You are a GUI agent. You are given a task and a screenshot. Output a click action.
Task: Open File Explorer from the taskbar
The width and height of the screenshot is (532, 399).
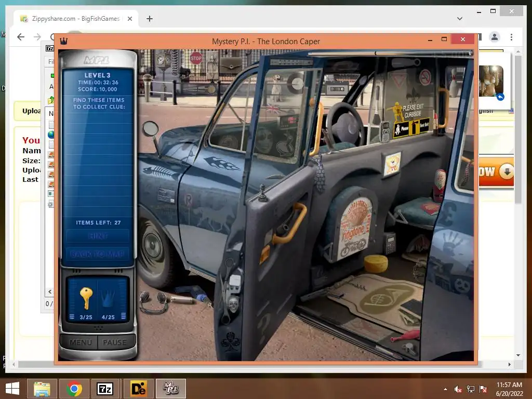42,389
